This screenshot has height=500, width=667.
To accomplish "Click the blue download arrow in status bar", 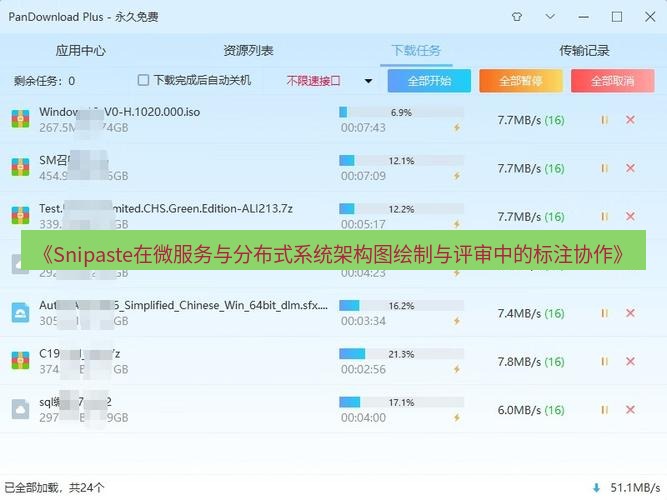I will (596, 488).
